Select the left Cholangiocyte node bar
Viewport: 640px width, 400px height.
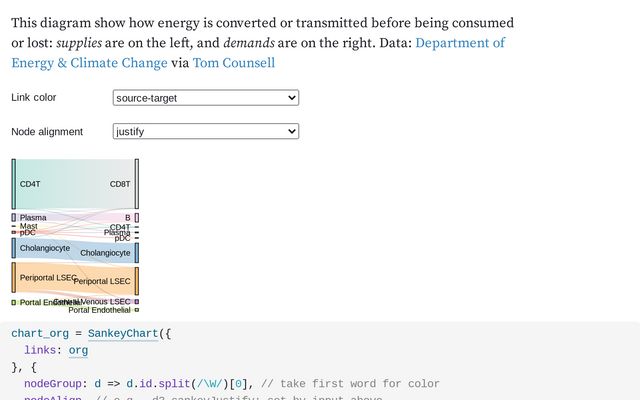pyautogui.click(x=14, y=248)
